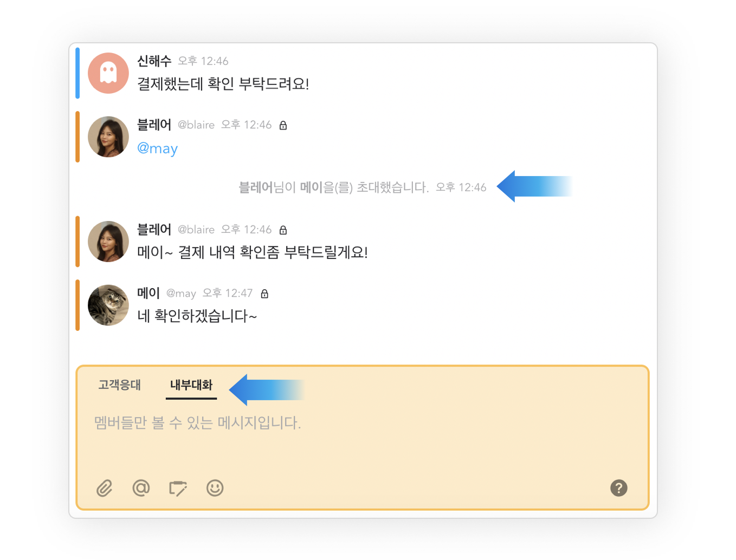This screenshot has height=560, width=736.
Task: Click the paperclip attach file icon
Action: [105, 488]
